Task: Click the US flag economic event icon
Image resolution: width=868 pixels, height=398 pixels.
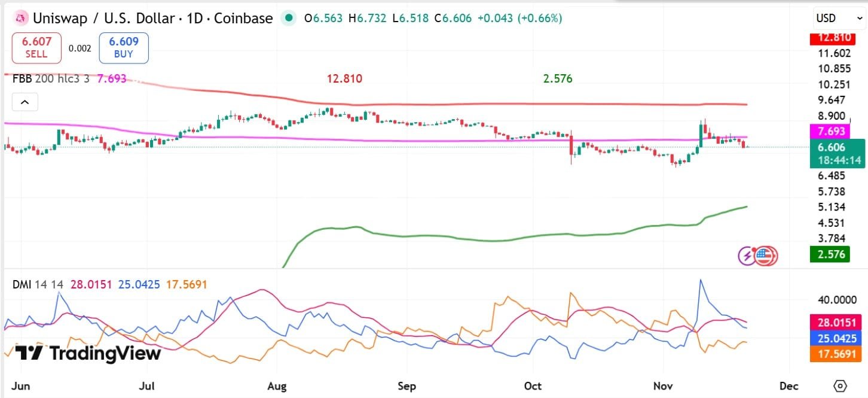Action: click(765, 256)
